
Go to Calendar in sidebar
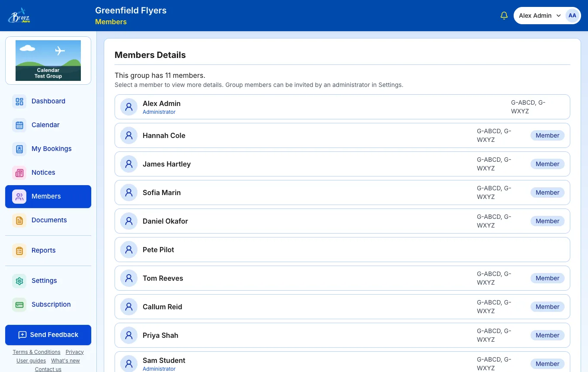coord(48,125)
